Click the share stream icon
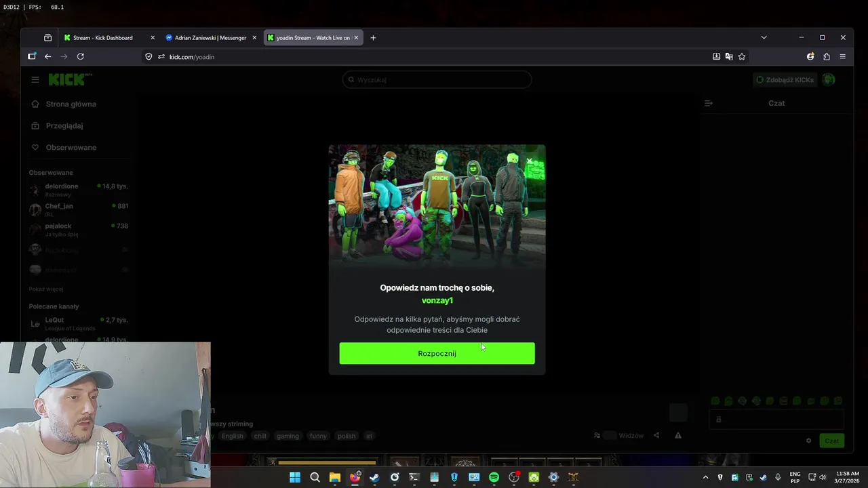Viewport: 868px width, 488px height. [x=656, y=436]
